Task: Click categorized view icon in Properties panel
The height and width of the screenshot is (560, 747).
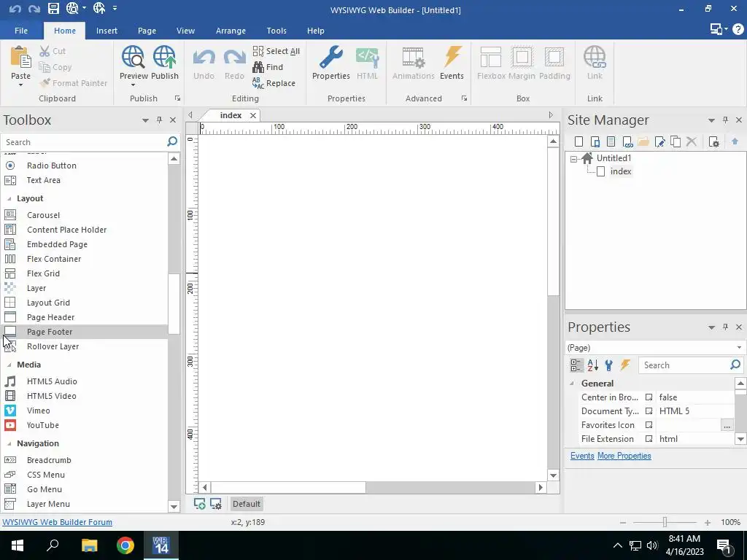Action: [576, 365]
